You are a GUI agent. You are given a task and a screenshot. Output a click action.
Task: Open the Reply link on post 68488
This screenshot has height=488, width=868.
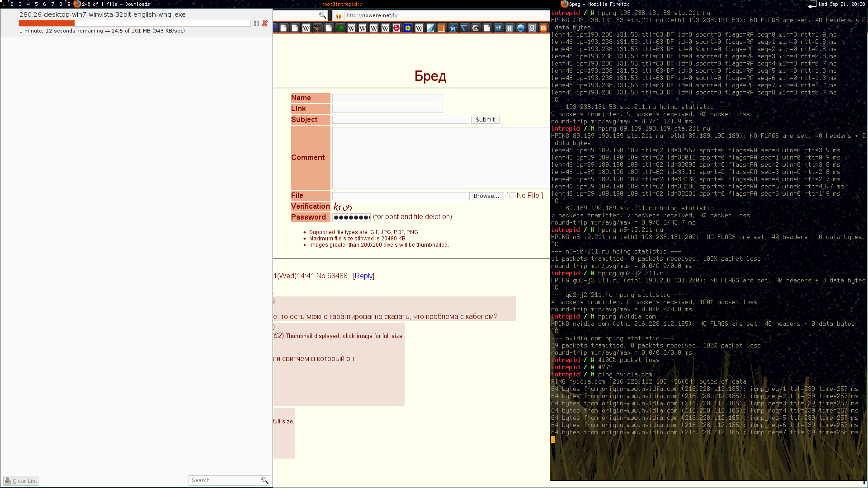(363, 276)
